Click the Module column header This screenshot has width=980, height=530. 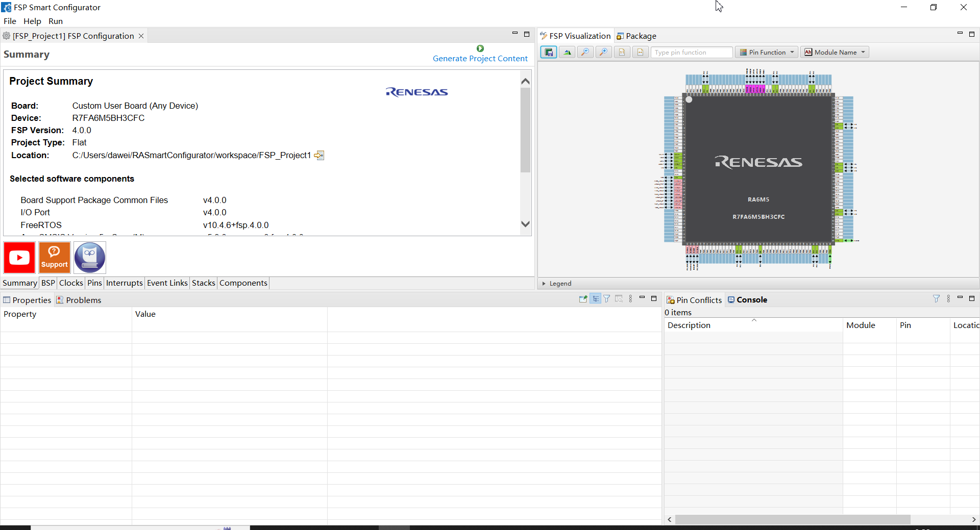pyautogui.click(x=870, y=325)
